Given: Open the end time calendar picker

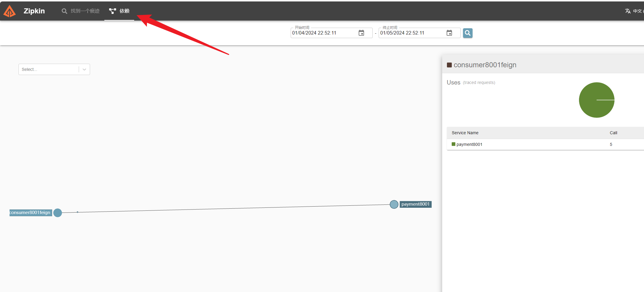Looking at the screenshot, I should click(449, 33).
